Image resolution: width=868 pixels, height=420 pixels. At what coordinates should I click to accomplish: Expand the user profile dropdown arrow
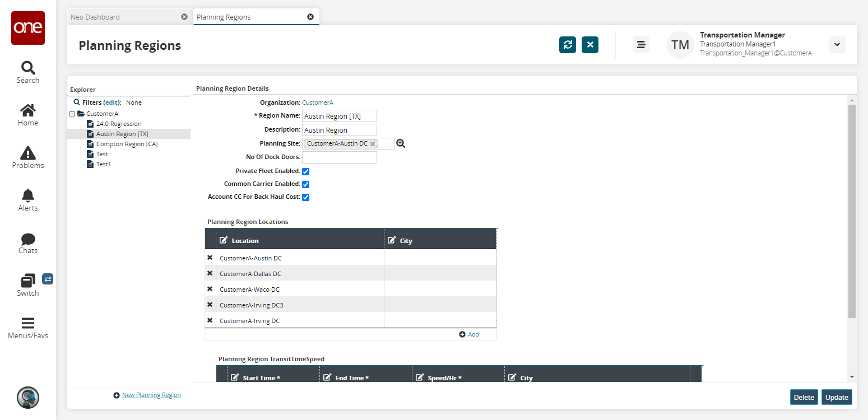837,45
